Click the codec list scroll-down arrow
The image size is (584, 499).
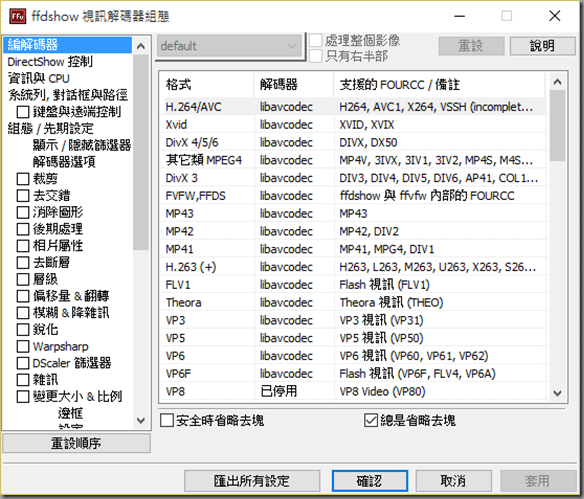(x=557, y=393)
